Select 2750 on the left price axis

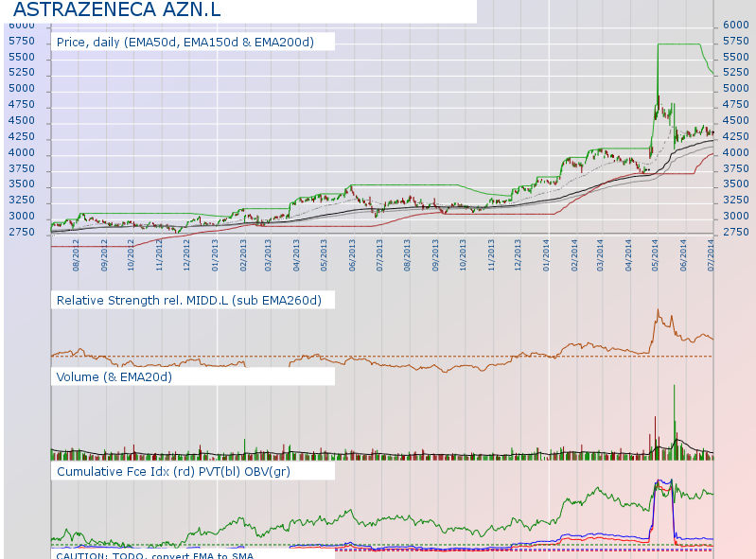pyautogui.click(x=22, y=233)
